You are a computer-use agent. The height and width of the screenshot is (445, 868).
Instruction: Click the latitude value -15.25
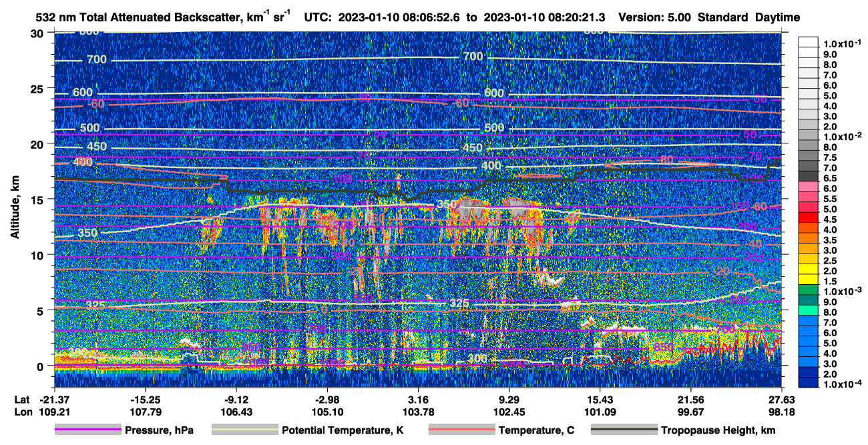[x=145, y=399]
